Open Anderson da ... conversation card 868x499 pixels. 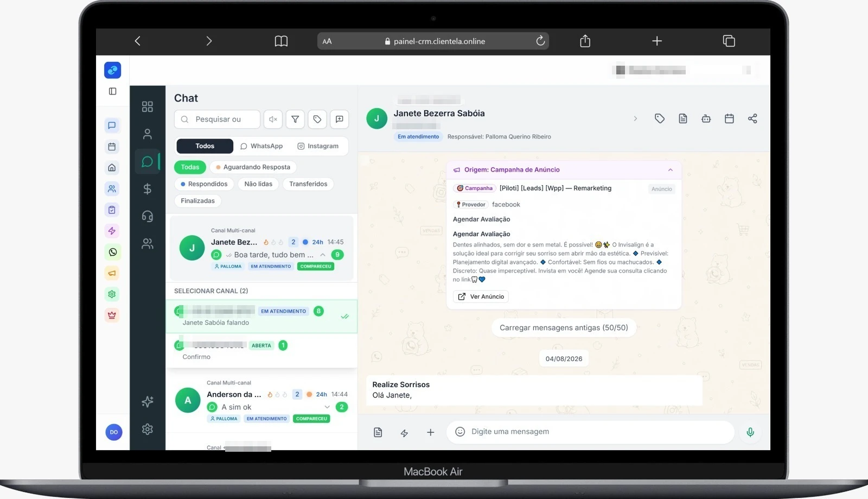(x=261, y=401)
